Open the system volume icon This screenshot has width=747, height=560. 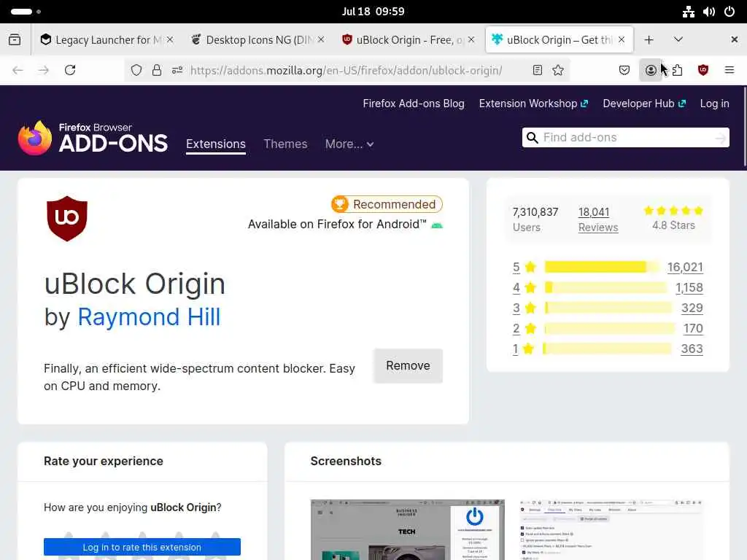(x=709, y=12)
